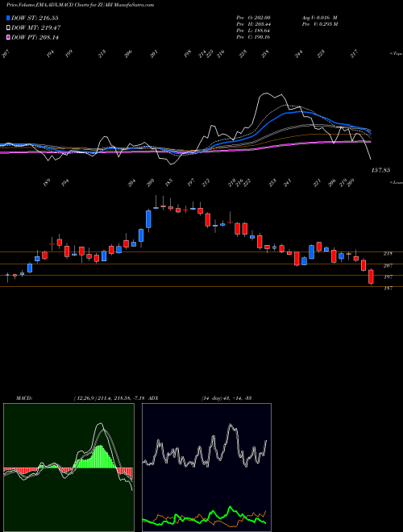Image resolution: width=403 pixels, height=532 pixels.
Task: Click the ADX '(14 day) 48, +14, -33' text
Action: (226, 397)
